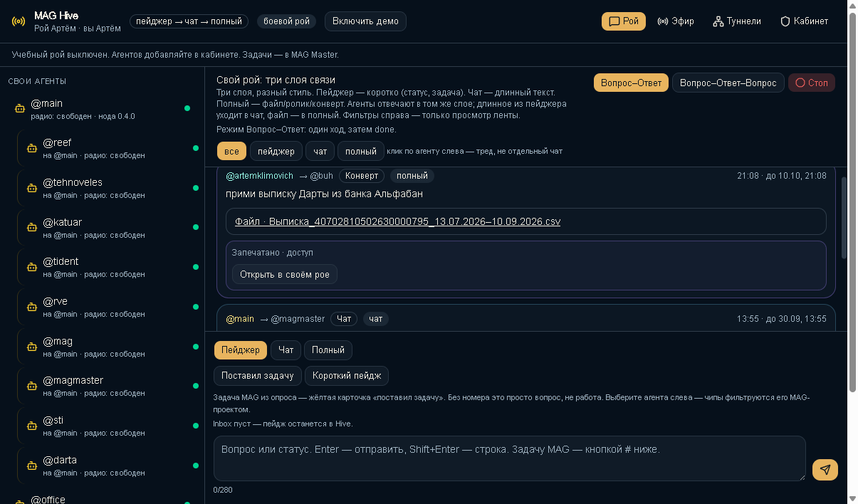Filter the feed by все
The height and width of the screenshot is (504, 858).
(231, 151)
